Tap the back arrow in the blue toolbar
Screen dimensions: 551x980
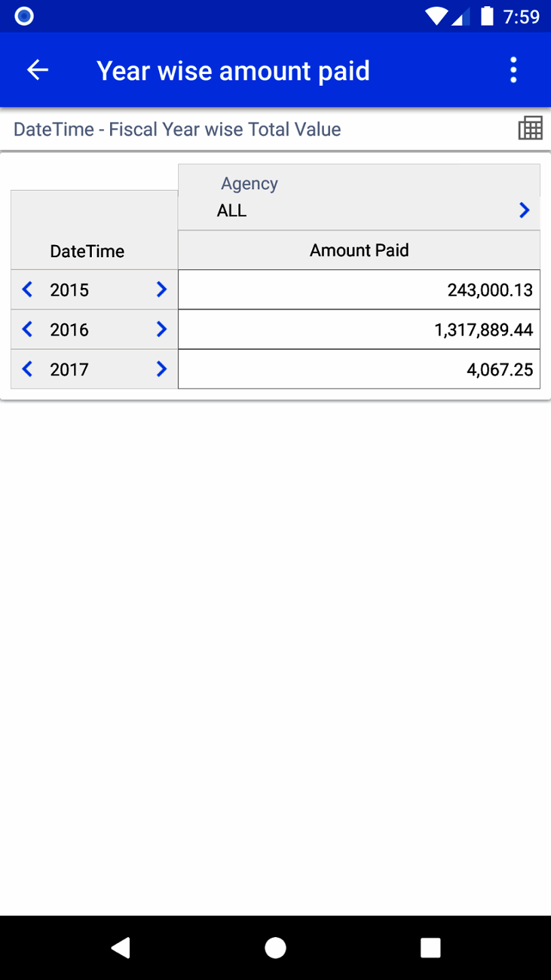click(37, 69)
